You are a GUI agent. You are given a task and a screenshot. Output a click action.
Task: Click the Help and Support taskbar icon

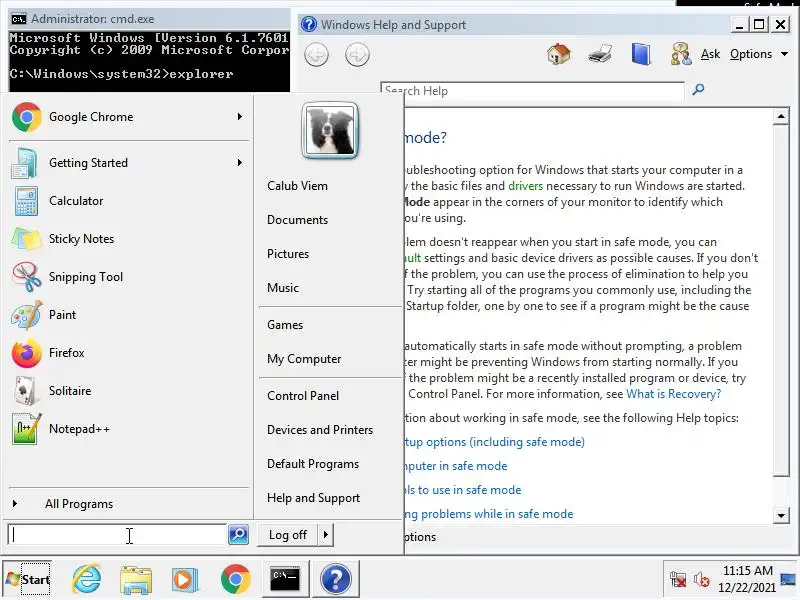coord(336,579)
